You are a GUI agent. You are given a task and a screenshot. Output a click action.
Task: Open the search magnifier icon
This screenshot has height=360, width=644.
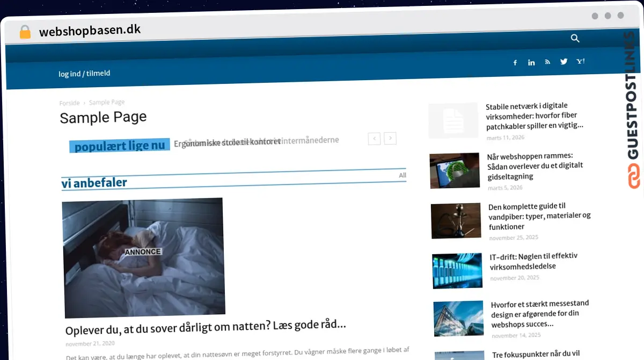575,38
